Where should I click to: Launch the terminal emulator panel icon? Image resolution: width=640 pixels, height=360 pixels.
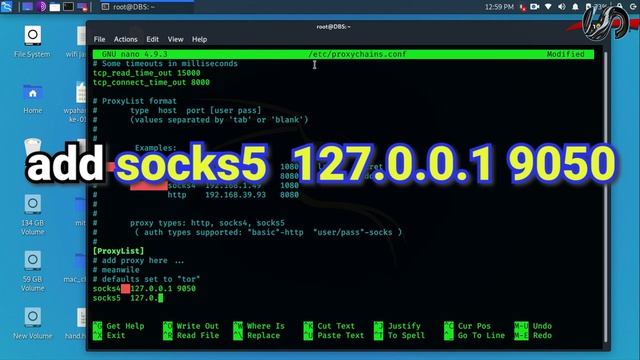(68, 7)
